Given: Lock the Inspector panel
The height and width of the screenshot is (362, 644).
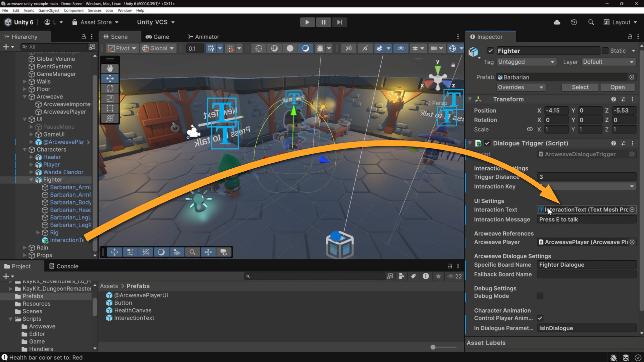Looking at the screenshot, I should pos(630,37).
